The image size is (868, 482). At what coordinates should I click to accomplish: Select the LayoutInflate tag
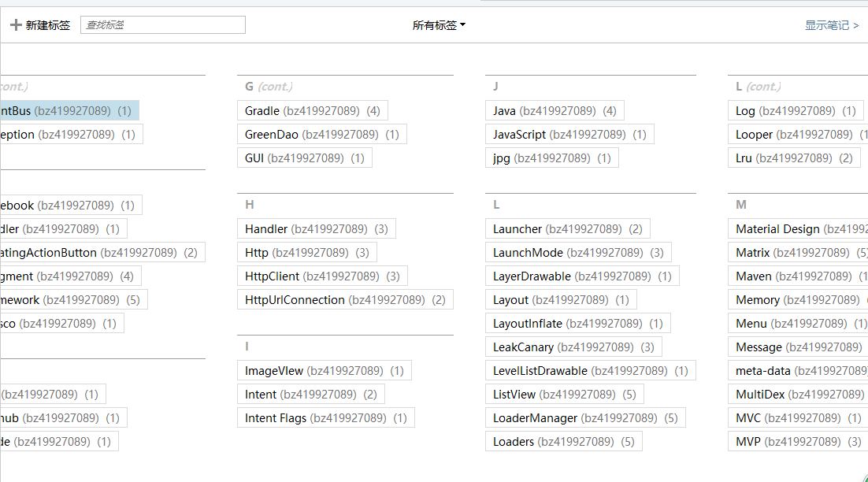(578, 324)
